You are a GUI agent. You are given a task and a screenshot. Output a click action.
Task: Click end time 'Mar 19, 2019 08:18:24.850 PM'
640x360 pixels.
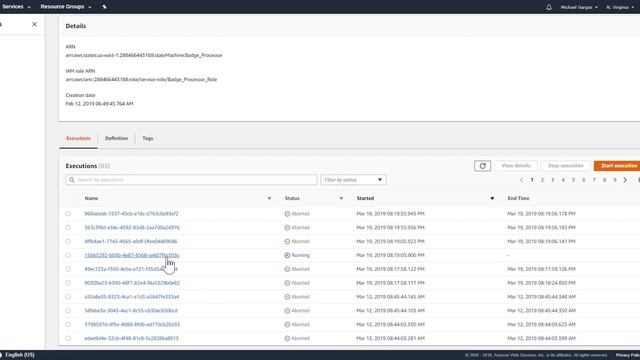coord(541,283)
